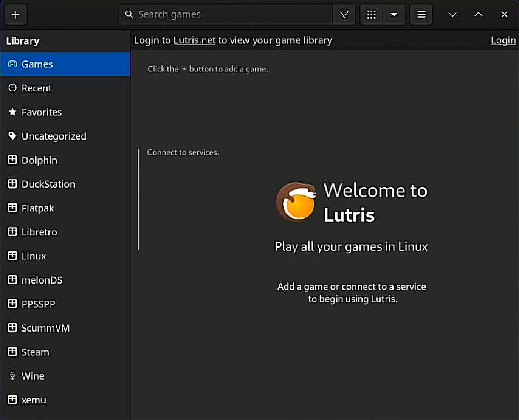This screenshot has height=420, width=519.
Task: Open the search filter options
Action: 344,14
